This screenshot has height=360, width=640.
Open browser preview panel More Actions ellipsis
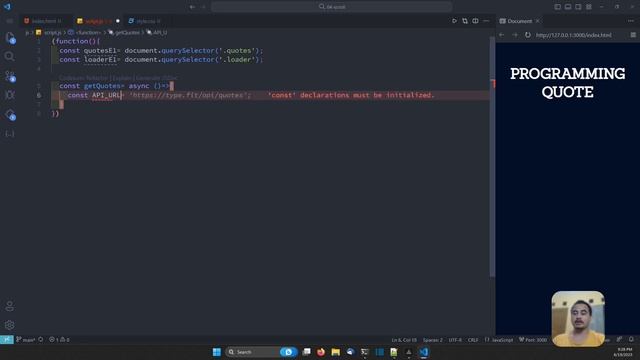[x=631, y=21]
